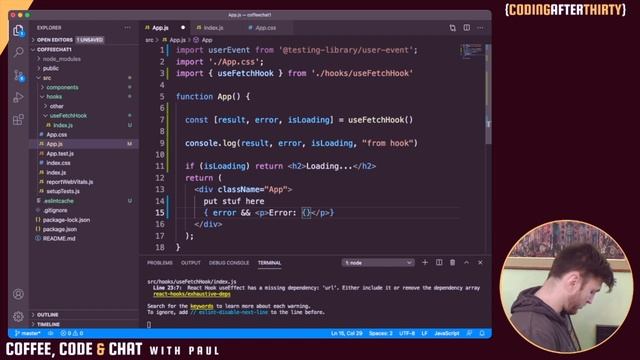Open .eslintcache in the file tree
The height and width of the screenshot is (360, 640).
pos(58,201)
